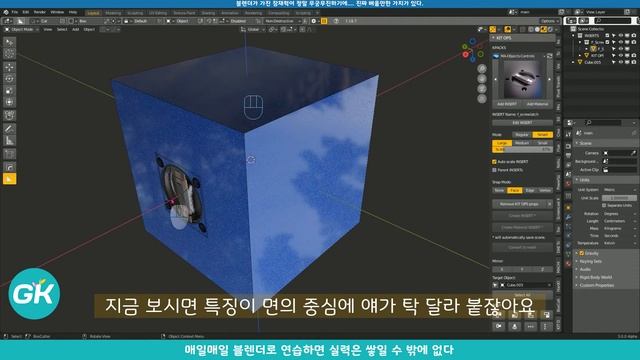Open the Tool properties tab icon
The width and height of the screenshot is (640, 360).
coord(568,134)
